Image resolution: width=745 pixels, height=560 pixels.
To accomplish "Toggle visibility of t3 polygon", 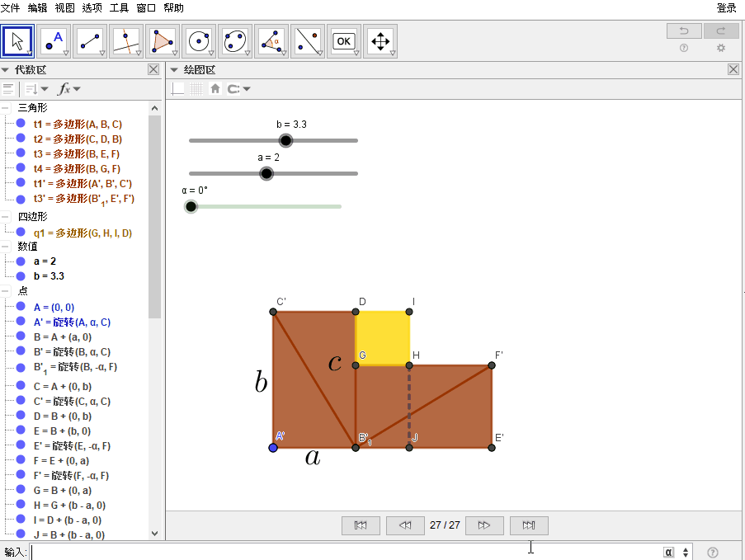I will pos(21,153).
